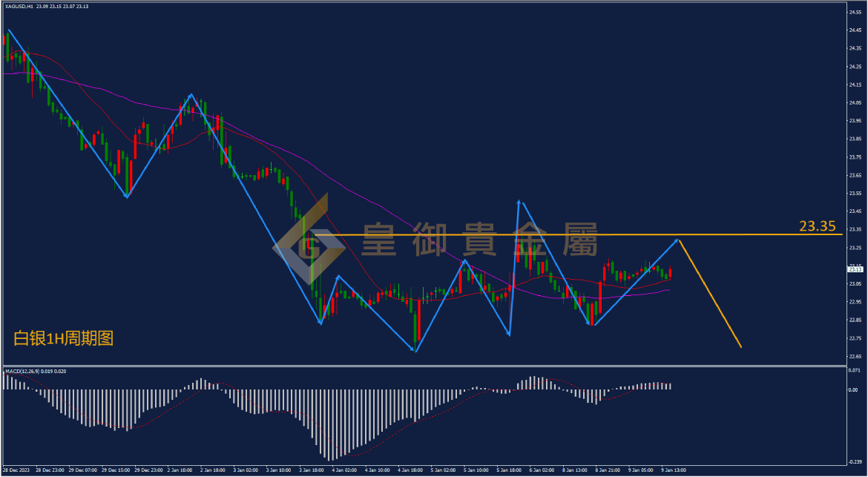Click the MACD(12,26,9) indicator label
868x477 pixels.
point(22,372)
